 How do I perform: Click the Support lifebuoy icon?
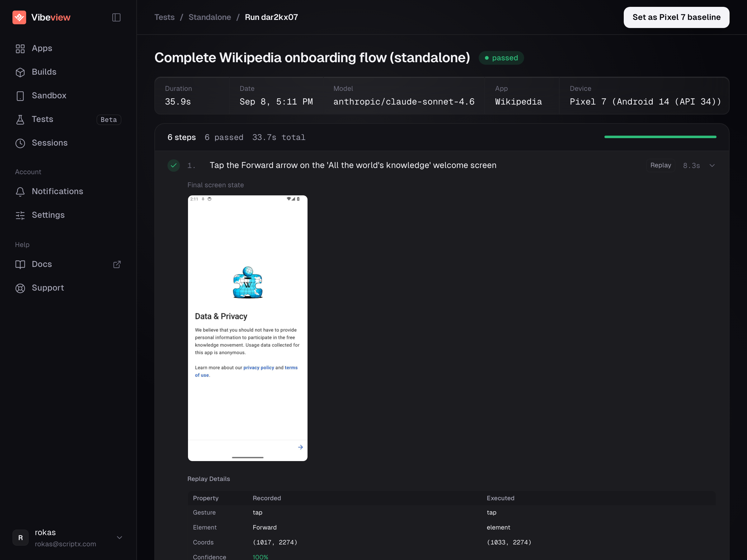(x=20, y=288)
